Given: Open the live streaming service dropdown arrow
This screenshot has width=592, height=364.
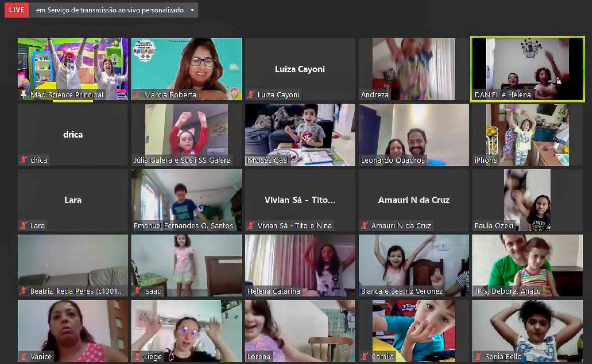Looking at the screenshot, I should click(192, 10).
